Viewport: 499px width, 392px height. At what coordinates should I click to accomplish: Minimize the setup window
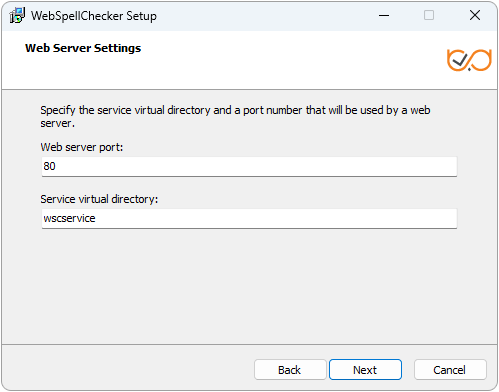384,15
